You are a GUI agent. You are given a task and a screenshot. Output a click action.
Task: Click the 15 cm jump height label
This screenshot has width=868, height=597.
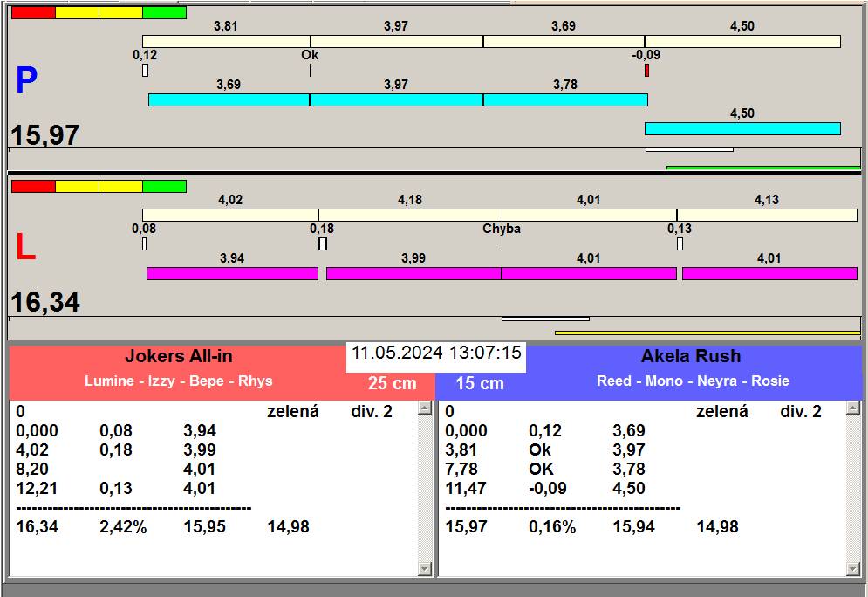pyautogui.click(x=479, y=384)
